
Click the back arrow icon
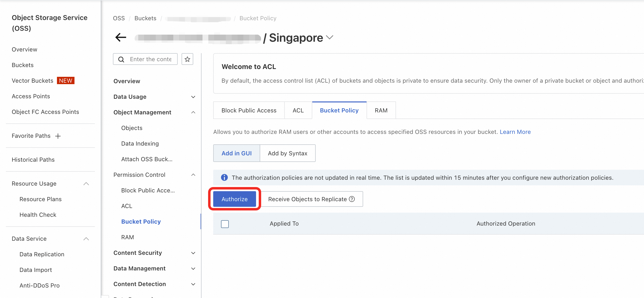(x=121, y=38)
